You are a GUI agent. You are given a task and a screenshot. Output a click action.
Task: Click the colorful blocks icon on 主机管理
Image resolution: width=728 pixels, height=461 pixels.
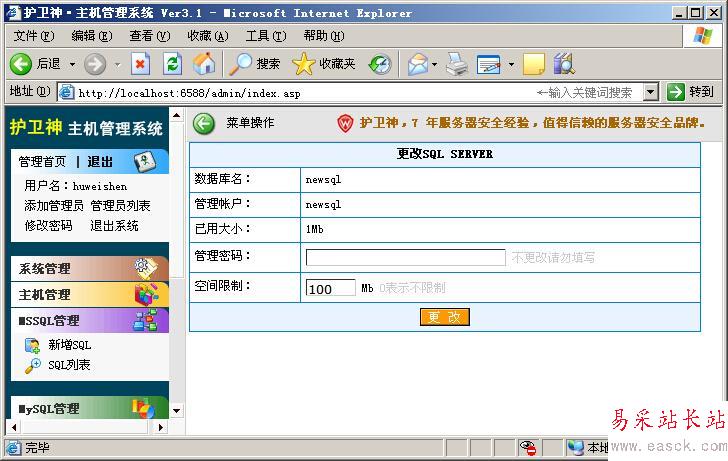point(146,294)
